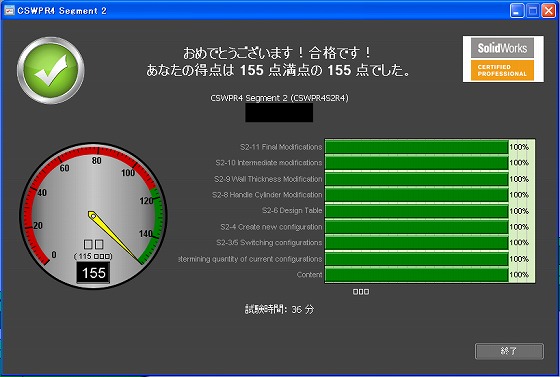This screenshot has height=377, width=560.
Task: Click the CSWPR4 Segment 2 exam title text
Action: pos(279,98)
